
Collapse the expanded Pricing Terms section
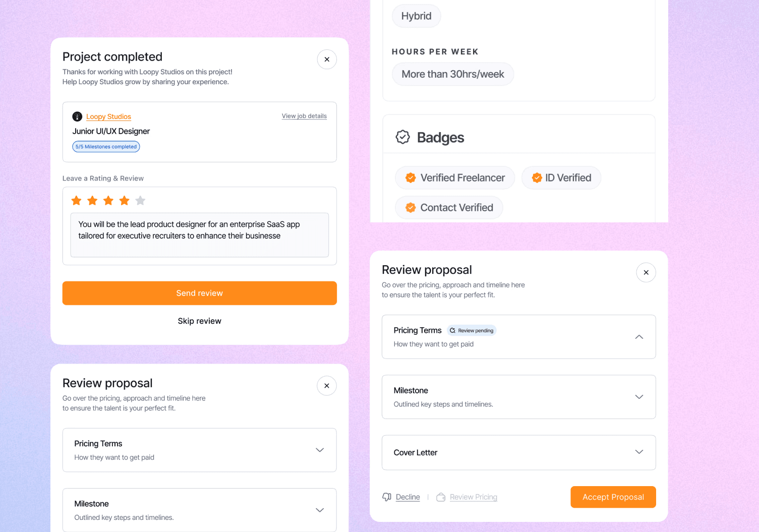click(x=639, y=337)
